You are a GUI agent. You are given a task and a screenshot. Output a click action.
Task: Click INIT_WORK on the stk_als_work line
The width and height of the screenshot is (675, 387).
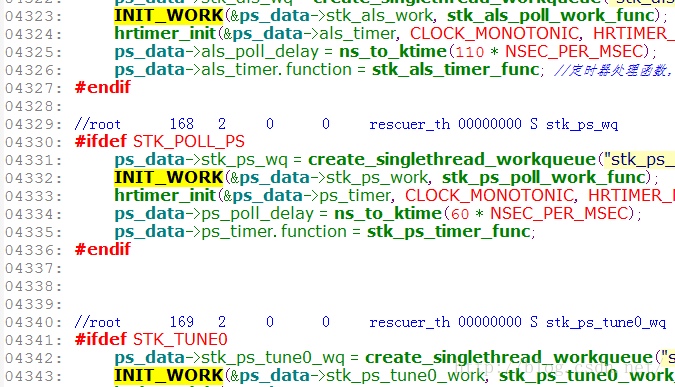(x=169, y=16)
